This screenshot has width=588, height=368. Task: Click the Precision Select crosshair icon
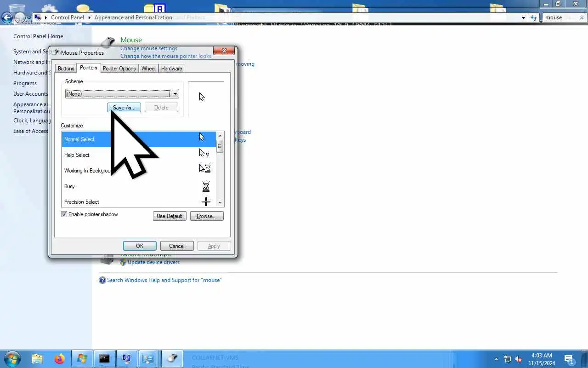(206, 201)
